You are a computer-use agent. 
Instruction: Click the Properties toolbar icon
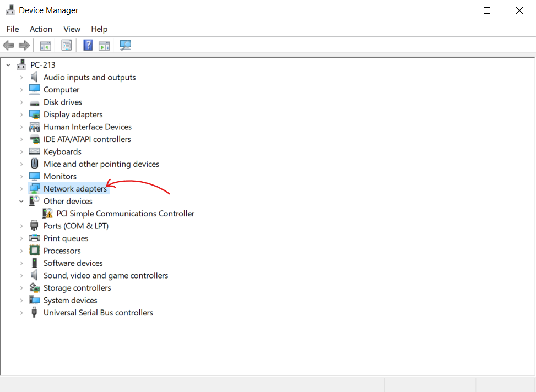pos(67,46)
